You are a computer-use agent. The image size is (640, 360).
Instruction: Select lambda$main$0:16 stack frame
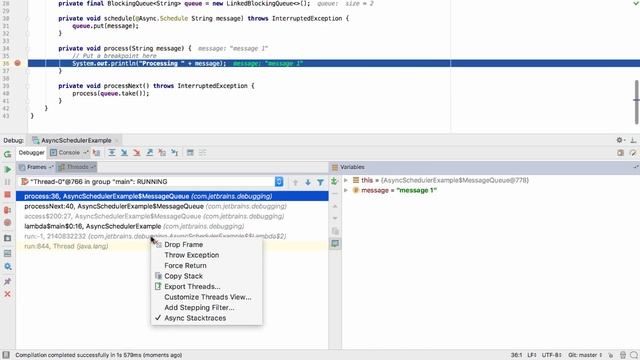(172, 226)
